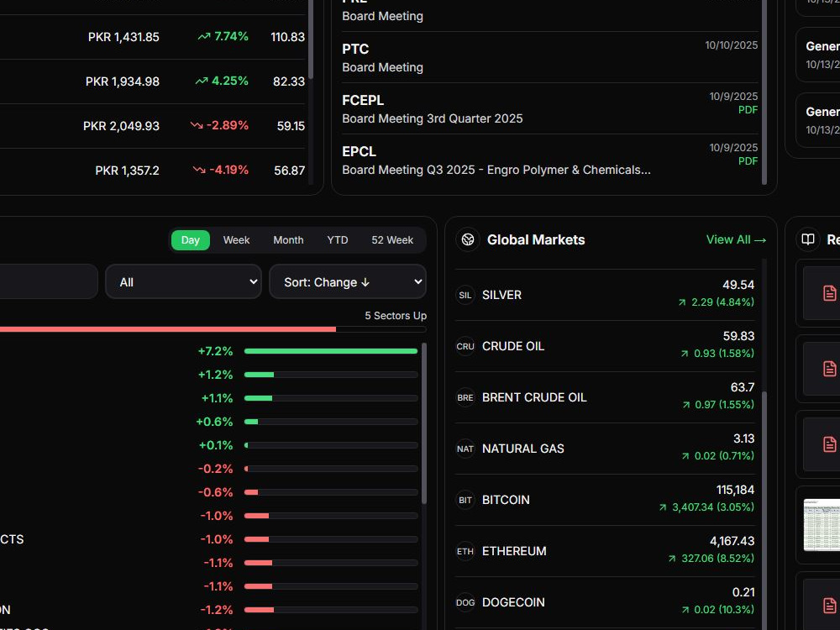Select the SILVER market row
Screen dimensions: 840x630
(x=605, y=295)
